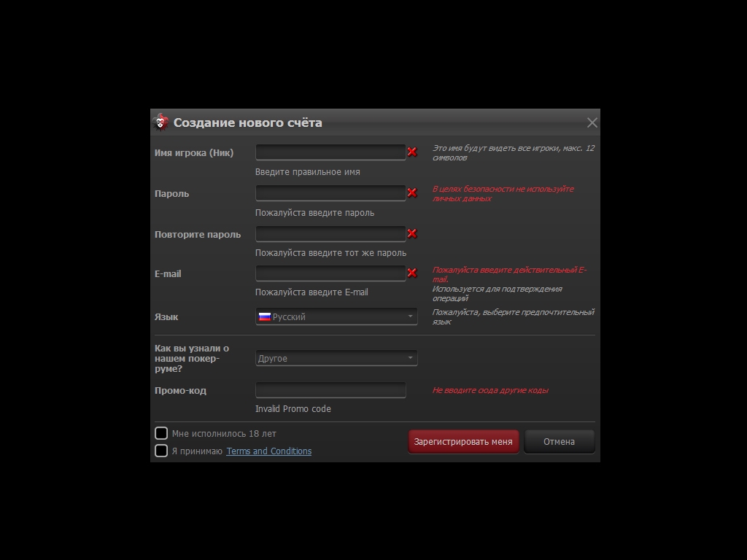Open the Terms and Conditions link
Screen dimensions: 747x560
[x=268, y=451]
